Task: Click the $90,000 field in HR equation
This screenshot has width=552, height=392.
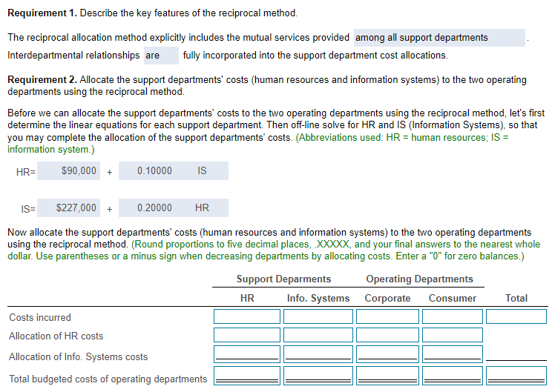Action: (69, 171)
